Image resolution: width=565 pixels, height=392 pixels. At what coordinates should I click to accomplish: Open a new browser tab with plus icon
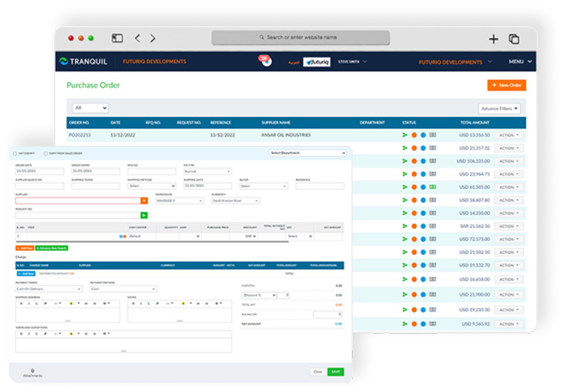coord(493,39)
